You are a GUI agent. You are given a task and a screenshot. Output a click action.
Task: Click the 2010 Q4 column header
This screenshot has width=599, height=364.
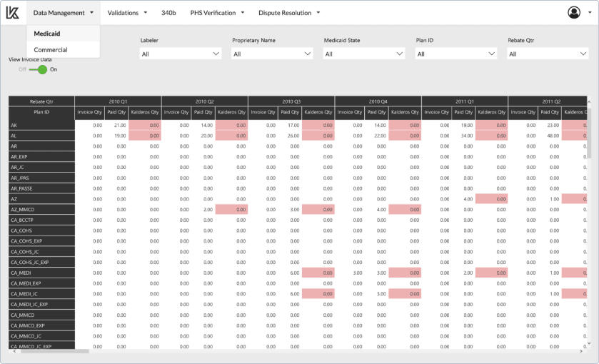pos(378,101)
